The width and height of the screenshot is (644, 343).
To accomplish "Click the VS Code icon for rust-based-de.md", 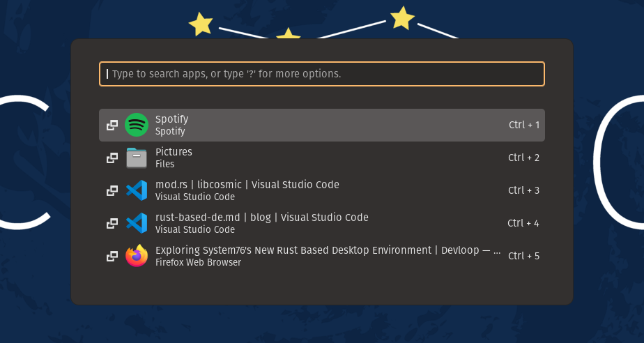I will click(x=137, y=223).
